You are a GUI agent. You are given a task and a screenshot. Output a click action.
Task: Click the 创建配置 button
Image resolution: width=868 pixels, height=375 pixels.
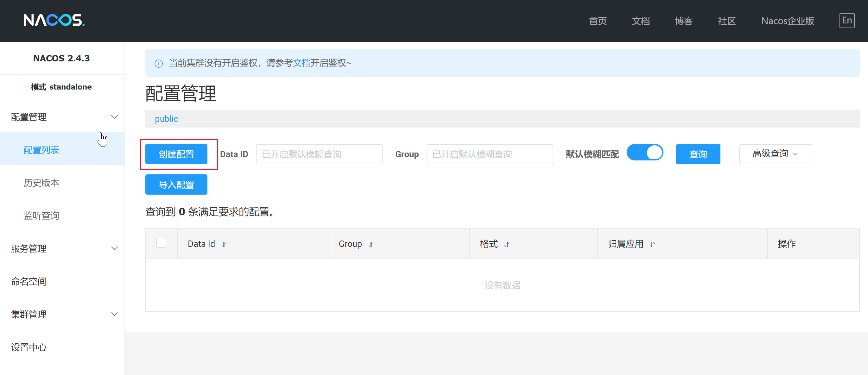pyautogui.click(x=176, y=154)
